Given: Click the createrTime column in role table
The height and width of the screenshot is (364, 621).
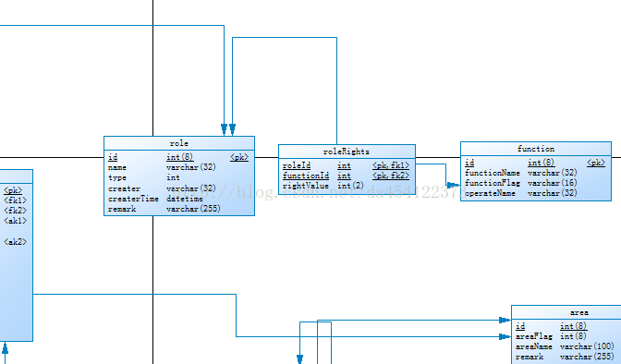Looking at the screenshot, I should 133,199.
